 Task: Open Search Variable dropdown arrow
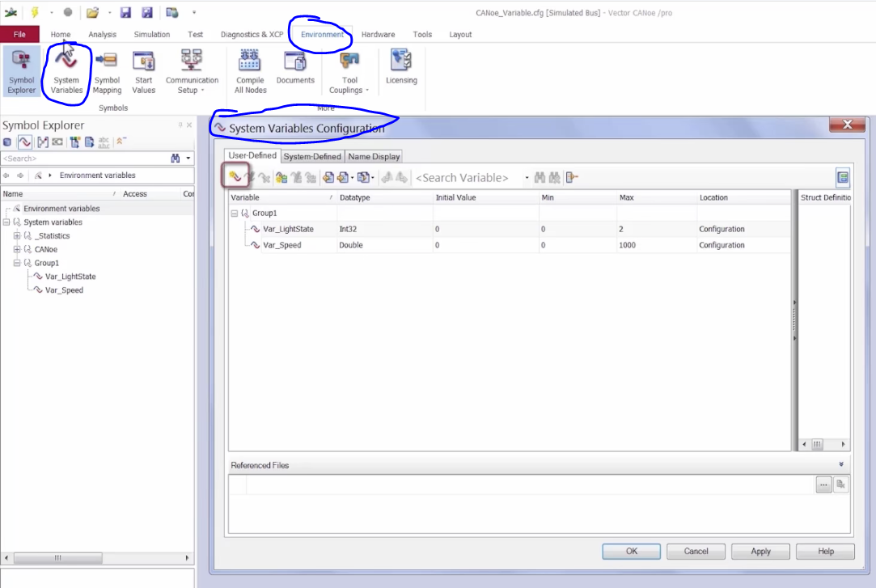pos(527,178)
